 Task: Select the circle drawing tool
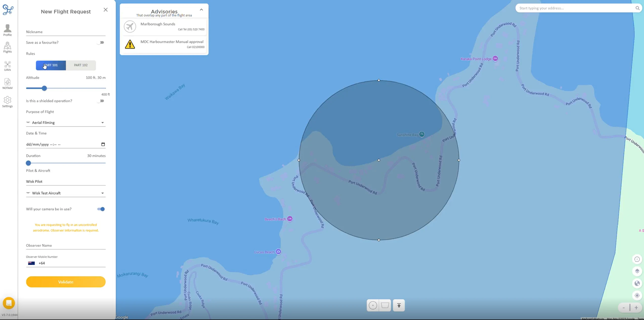pos(373,305)
